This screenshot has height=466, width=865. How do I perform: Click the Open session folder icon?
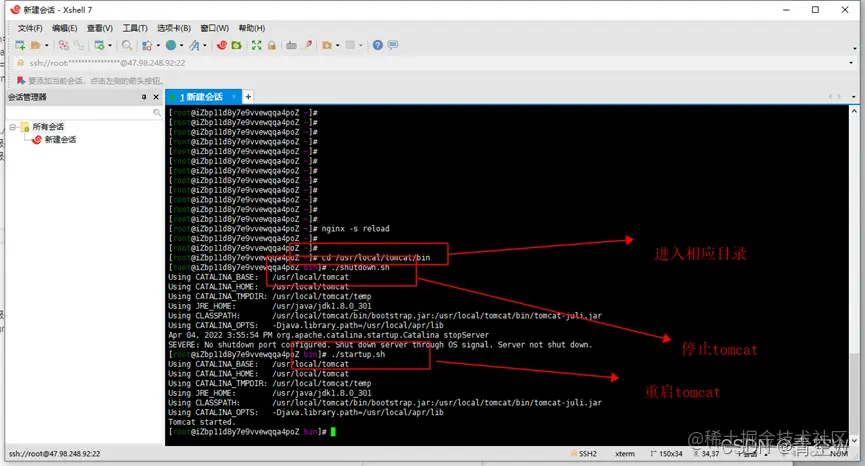[x=36, y=45]
